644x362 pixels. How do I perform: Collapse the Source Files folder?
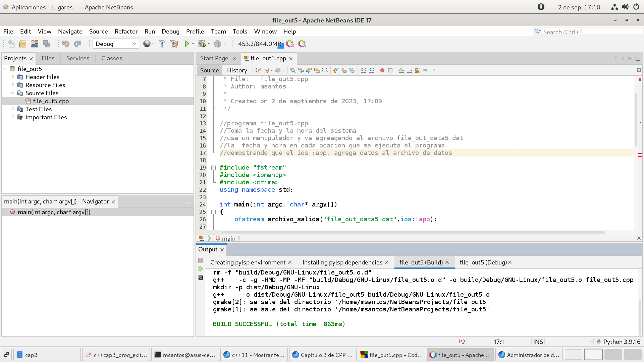click(x=13, y=93)
